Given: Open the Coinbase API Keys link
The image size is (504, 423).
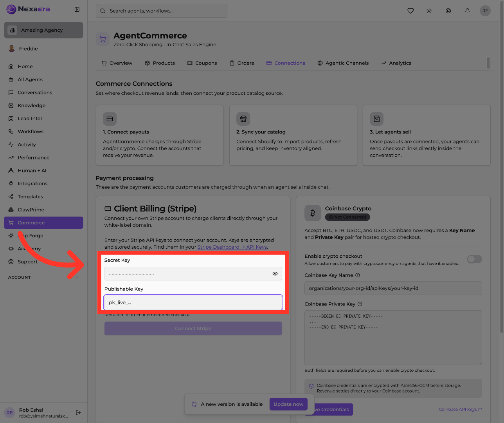Looking at the screenshot, I should coord(460,410).
